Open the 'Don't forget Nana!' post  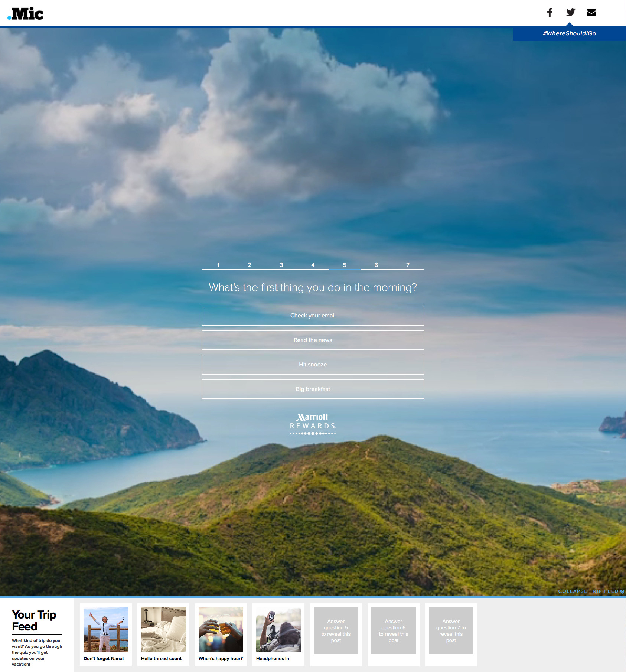[x=106, y=634]
